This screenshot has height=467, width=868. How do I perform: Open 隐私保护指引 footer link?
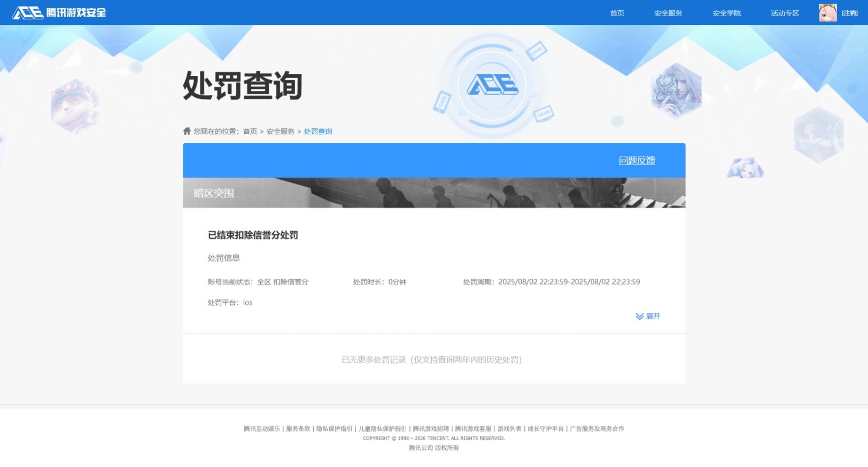point(335,429)
